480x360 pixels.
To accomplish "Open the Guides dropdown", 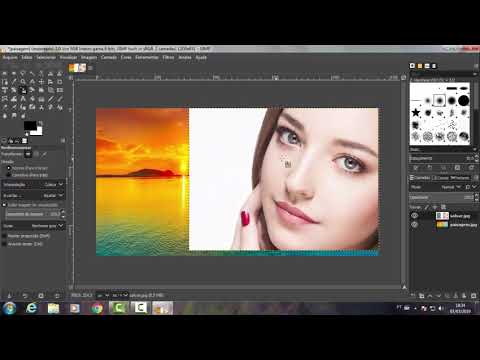I will coord(33,226).
